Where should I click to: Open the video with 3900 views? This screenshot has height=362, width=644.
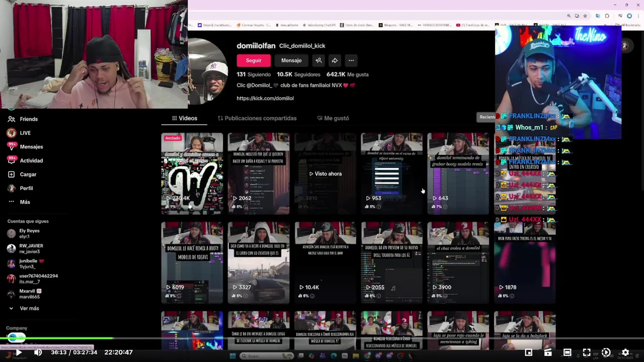pos(458,263)
